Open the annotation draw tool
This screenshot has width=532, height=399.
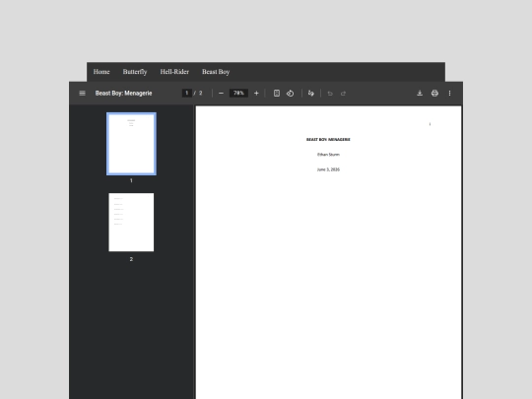tap(310, 93)
